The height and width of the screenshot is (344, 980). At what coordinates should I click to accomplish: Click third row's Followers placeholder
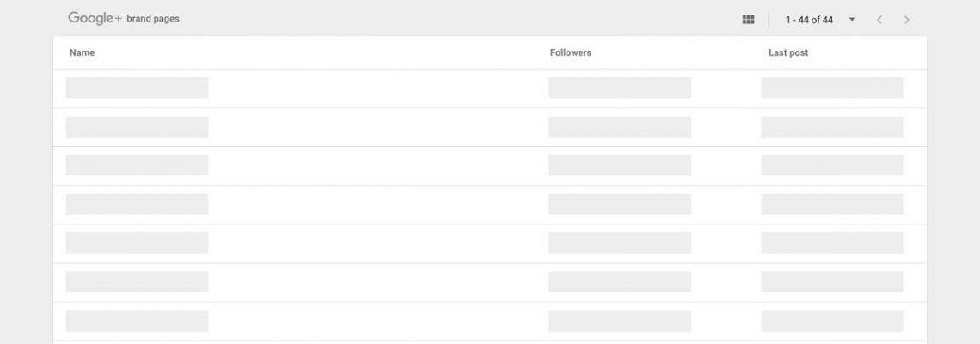[x=620, y=165]
